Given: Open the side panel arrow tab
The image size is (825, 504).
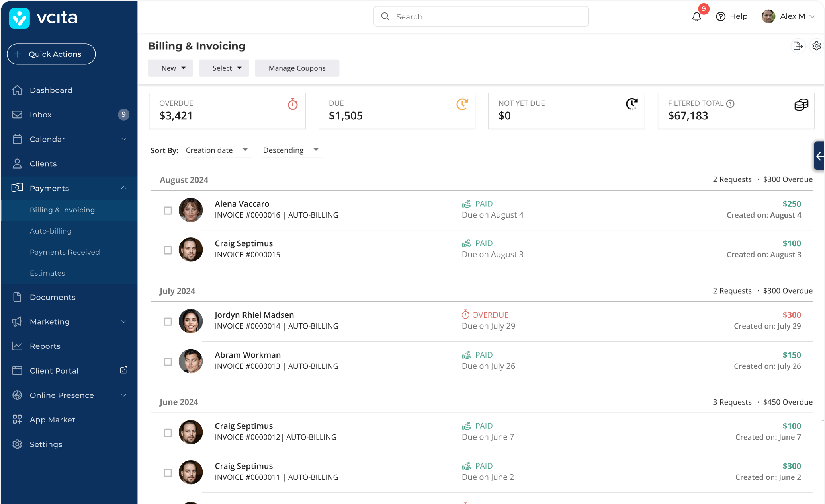Looking at the screenshot, I should (x=819, y=156).
